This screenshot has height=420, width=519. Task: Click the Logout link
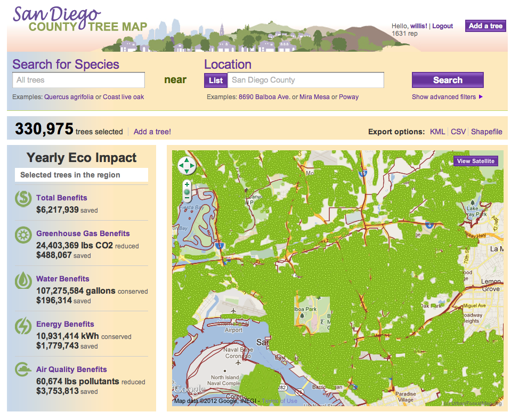point(443,26)
